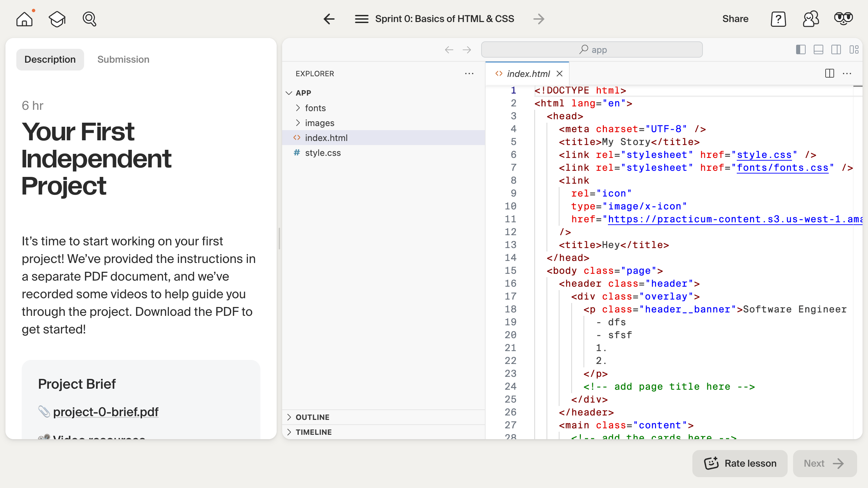
Task: Open the question mark help icon
Action: [778, 19]
